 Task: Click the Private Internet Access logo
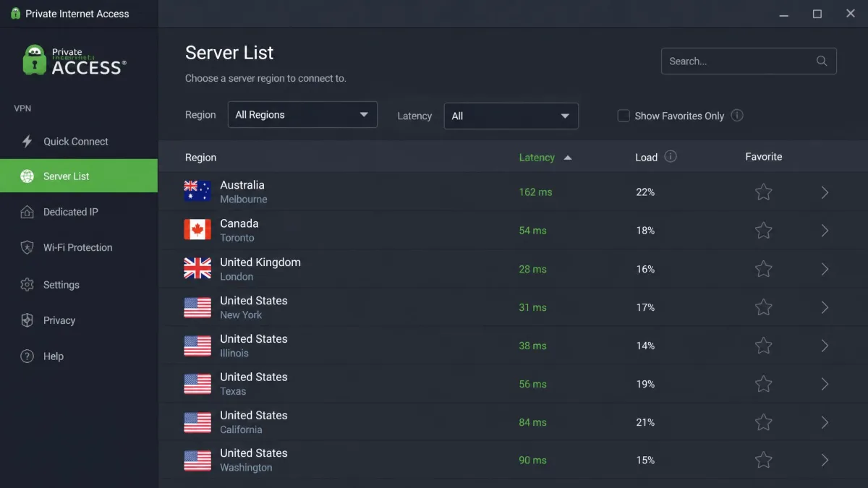(x=75, y=61)
